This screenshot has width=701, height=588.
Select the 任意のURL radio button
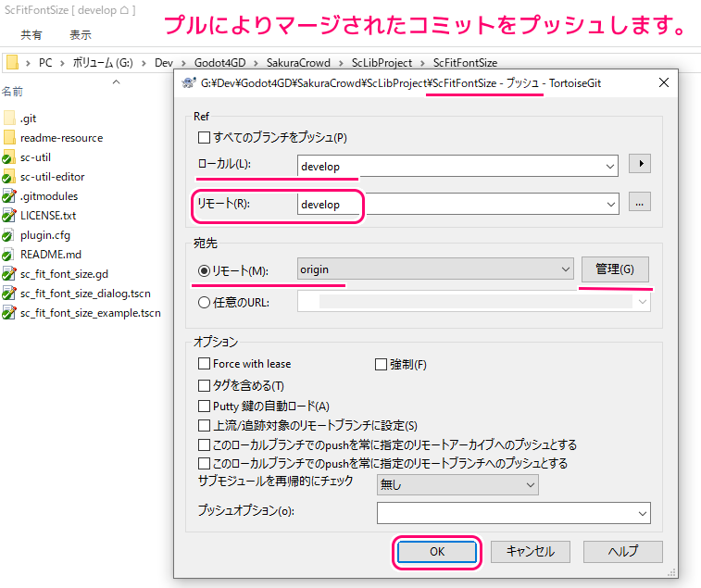(x=204, y=302)
